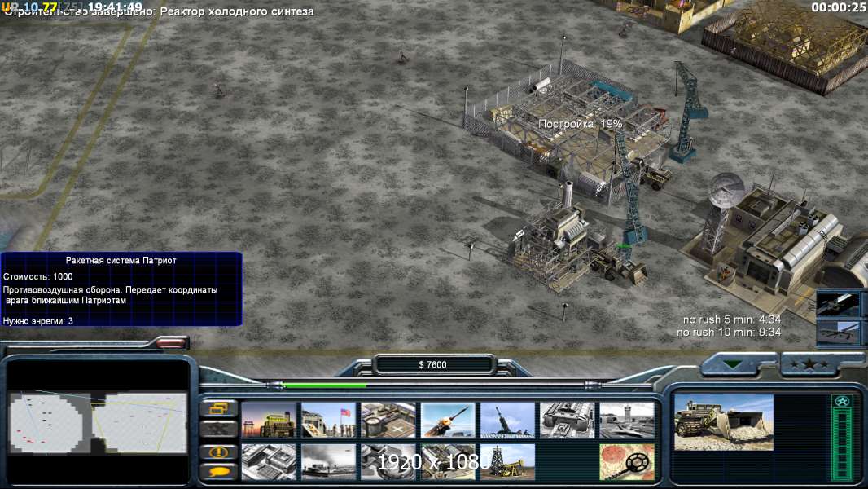Click the 00:00:25 game clock
This screenshot has width=868, height=489.
pyautogui.click(x=838, y=7)
